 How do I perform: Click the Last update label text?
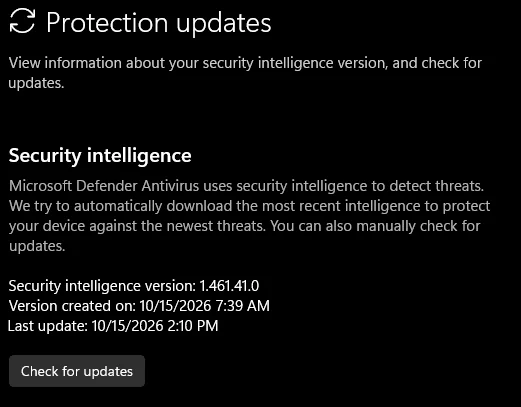point(48,326)
